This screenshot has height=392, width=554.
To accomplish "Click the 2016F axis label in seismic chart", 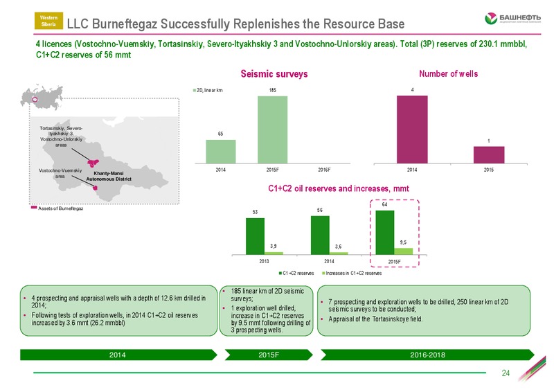I will tap(324, 170).
